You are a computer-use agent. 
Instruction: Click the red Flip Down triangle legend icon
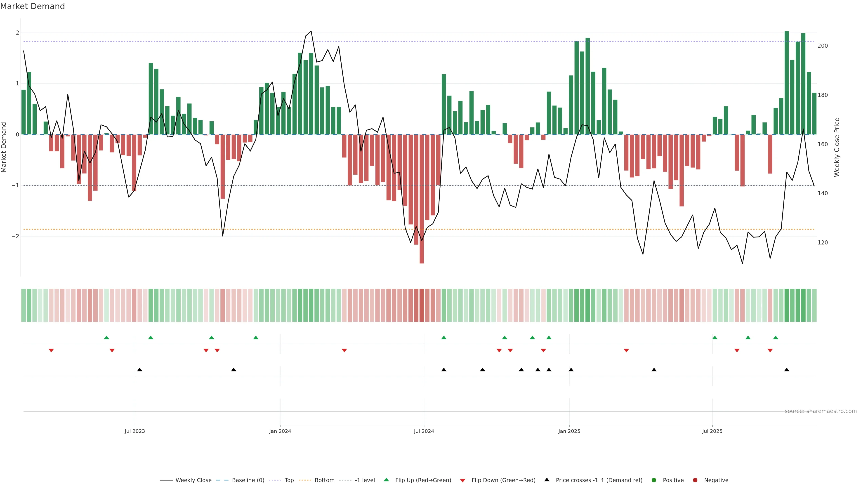pos(462,481)
